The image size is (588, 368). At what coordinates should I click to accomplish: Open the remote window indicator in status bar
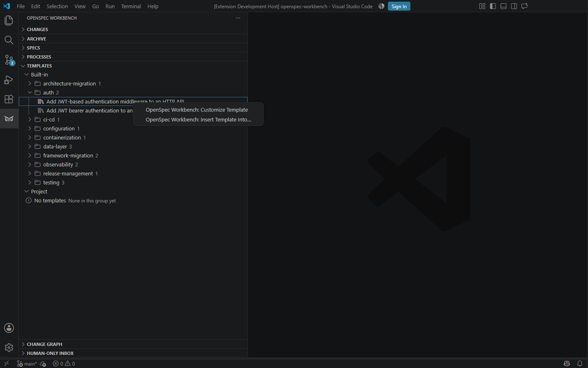(x=7, y=364)
